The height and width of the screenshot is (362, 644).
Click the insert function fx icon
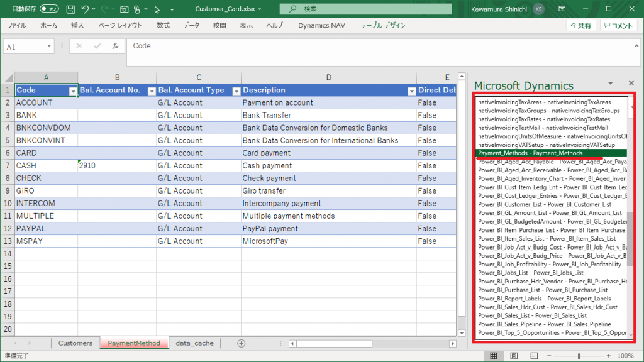coord(116,46)
